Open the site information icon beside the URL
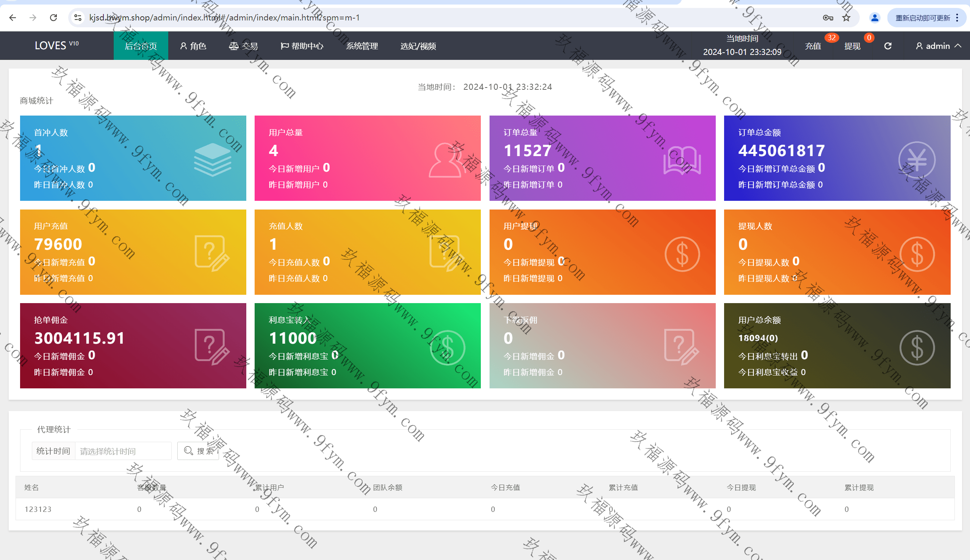 click(x=78, y=18)
